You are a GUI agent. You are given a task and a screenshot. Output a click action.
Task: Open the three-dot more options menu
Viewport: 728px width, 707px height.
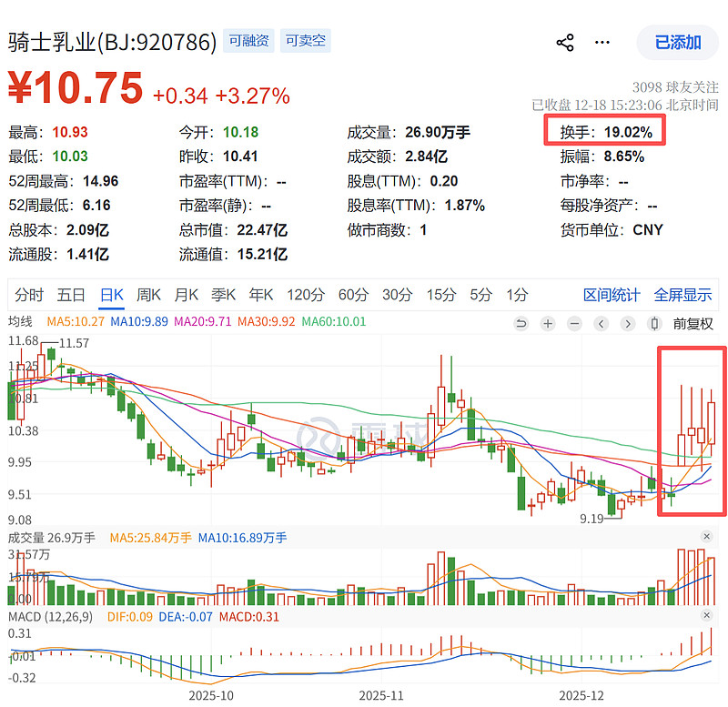pos(602,43)
